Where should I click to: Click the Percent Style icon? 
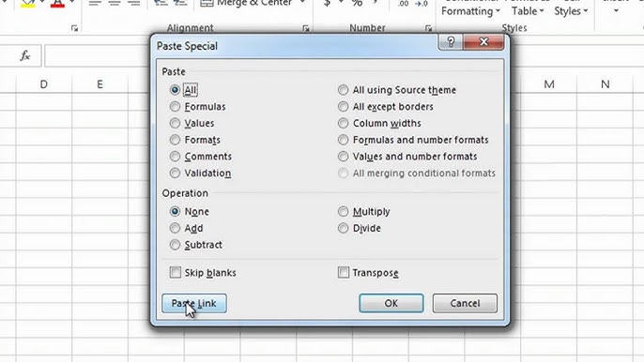pos(357,4)
